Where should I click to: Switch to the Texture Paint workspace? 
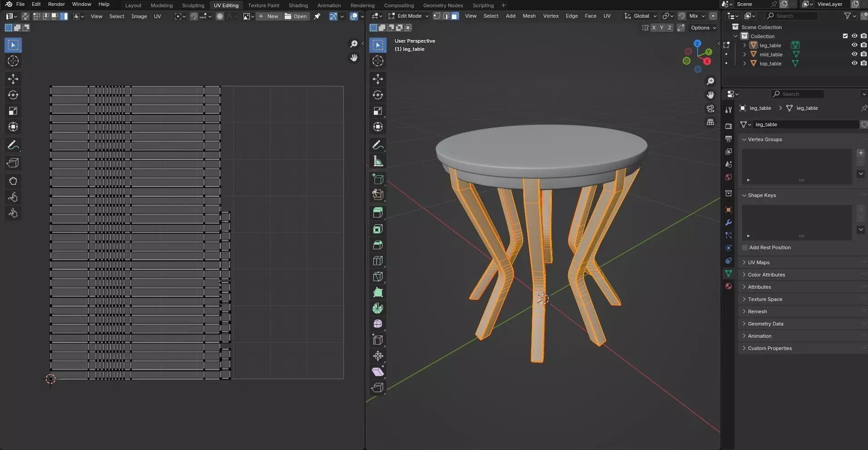click(x=263, y=5)
